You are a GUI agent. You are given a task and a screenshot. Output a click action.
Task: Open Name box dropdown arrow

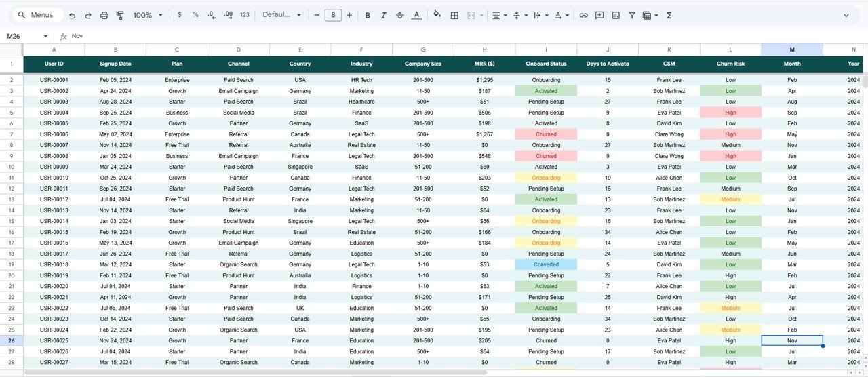pos(45,37)
